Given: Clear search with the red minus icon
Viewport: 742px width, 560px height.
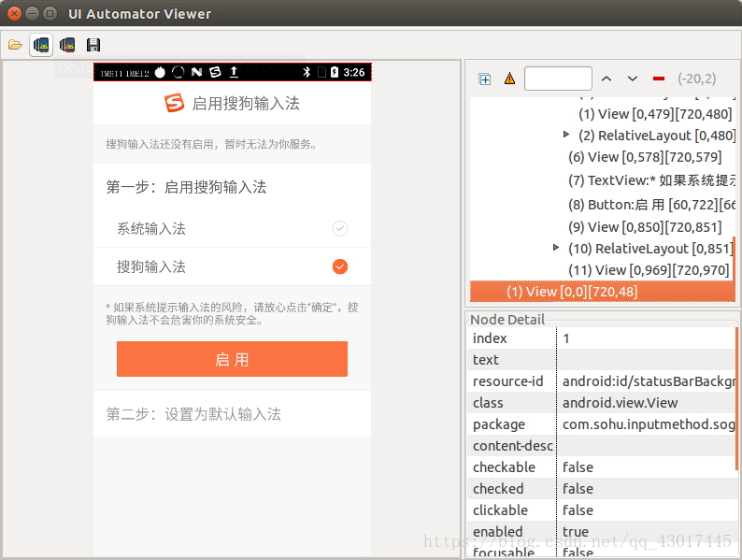Looking at the screenshot, I should click(x=658, y=79).
